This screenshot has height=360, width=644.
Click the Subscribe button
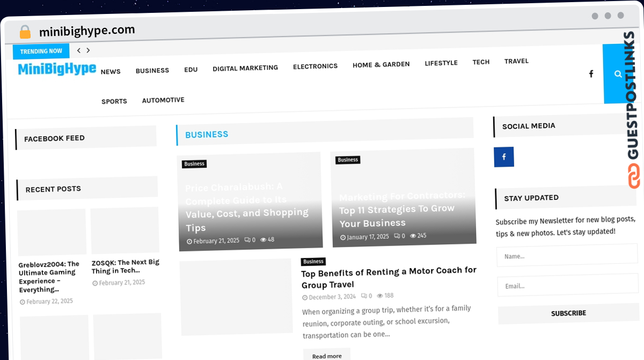(x=568, y=314)
